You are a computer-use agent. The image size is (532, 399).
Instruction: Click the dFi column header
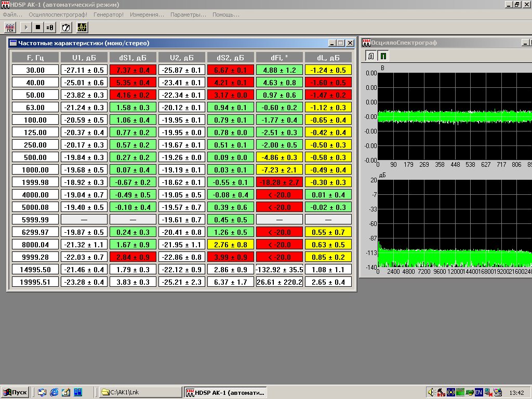[x=280, y=58]
